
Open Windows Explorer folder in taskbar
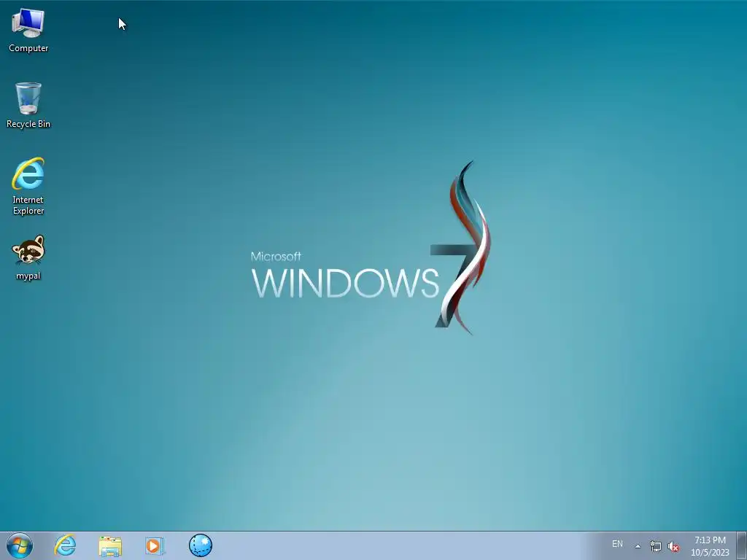110,545
